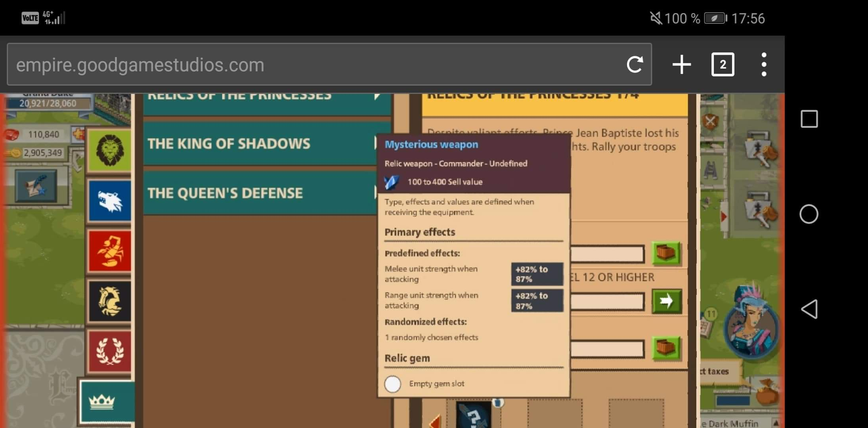Click the bottom green chest button

coord(667,349)
